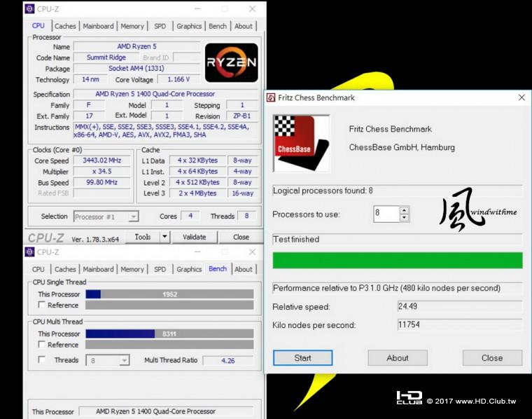Click the Fritz Chess Benchmark title bar icon
The height and width of the screenshot is (419, 532).
(271, 98)
